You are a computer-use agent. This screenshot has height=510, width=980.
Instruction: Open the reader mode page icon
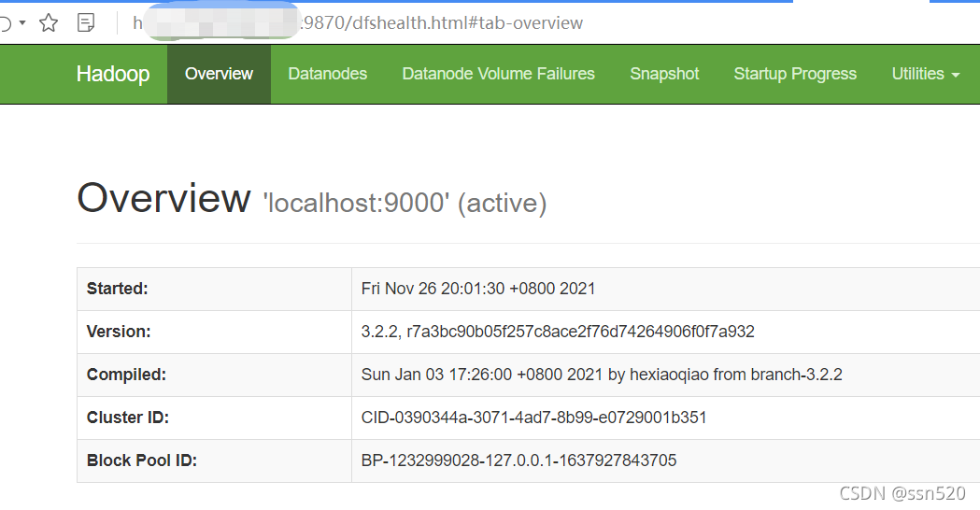pyautogui.click(x=86, y=23)
